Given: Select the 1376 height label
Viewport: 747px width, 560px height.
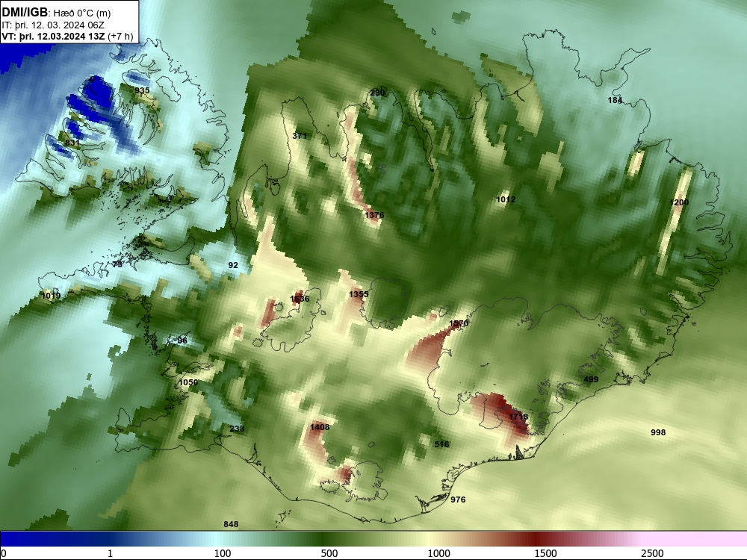Looking at the screenshot, I should [x=374, y=215].
